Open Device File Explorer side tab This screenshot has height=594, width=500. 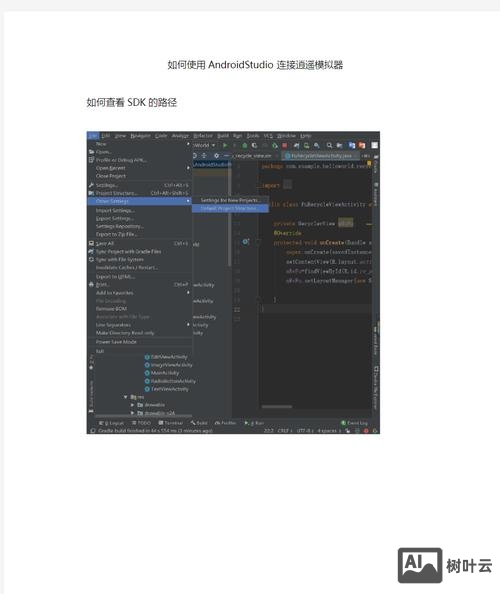pos(376,387)
